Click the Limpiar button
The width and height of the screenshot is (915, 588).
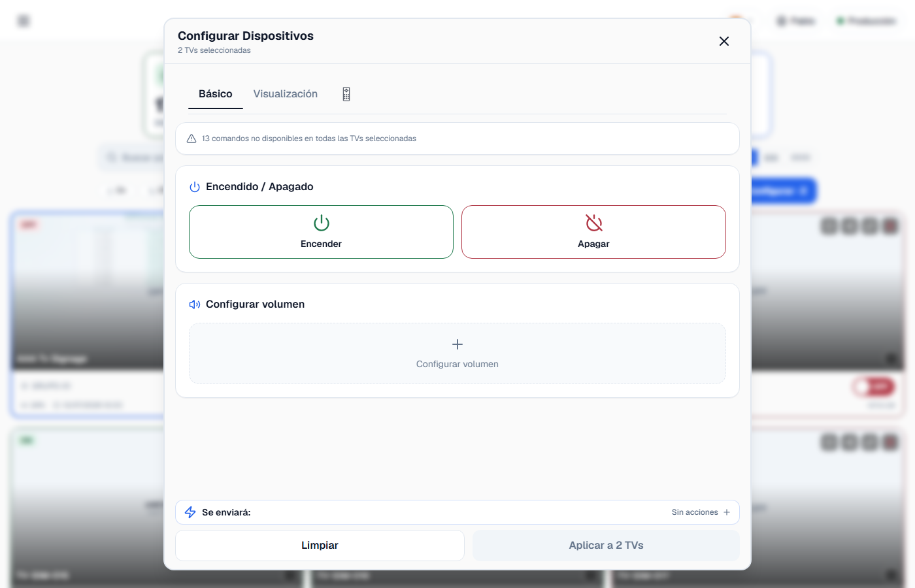point(320,546)
